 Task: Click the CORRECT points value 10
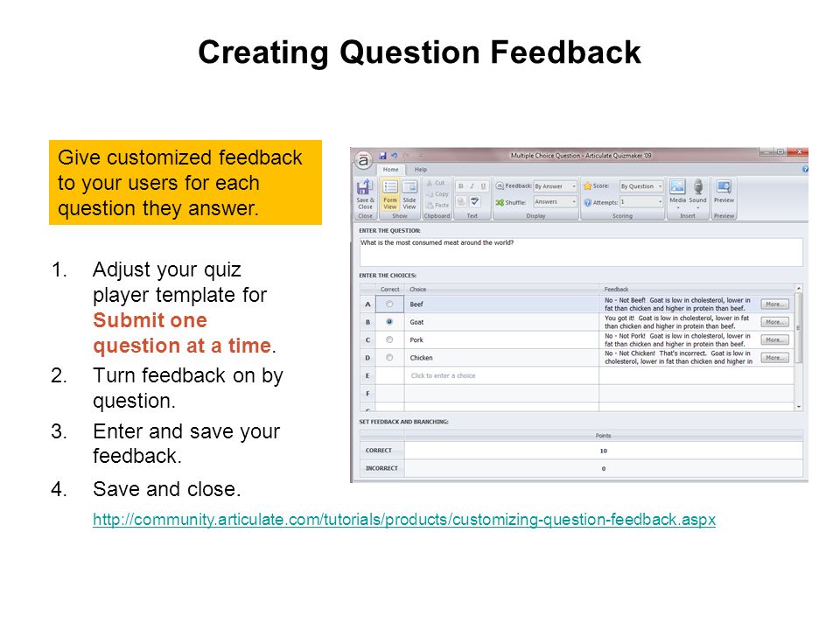(x=603, y=451)
